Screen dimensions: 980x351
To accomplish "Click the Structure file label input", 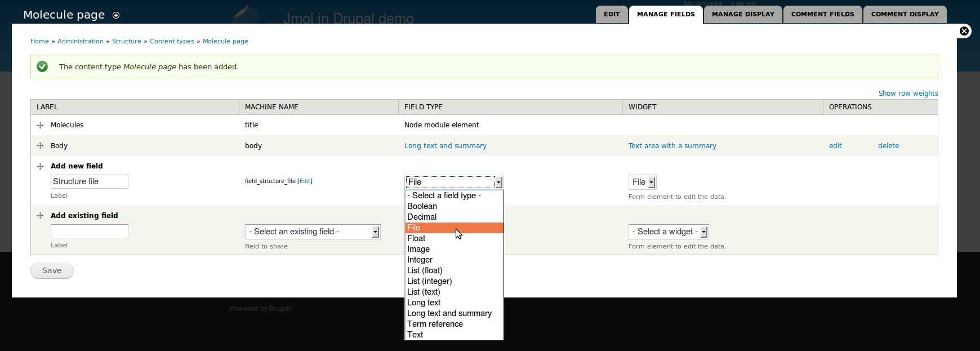I will point(90,181).
